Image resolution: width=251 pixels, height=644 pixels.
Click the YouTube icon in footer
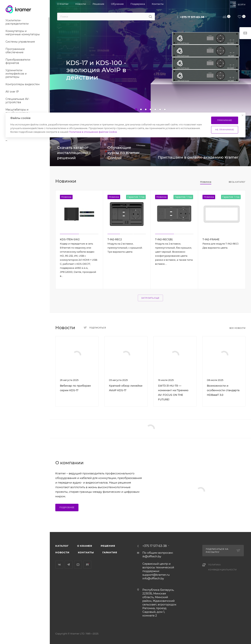coord(78,565)
